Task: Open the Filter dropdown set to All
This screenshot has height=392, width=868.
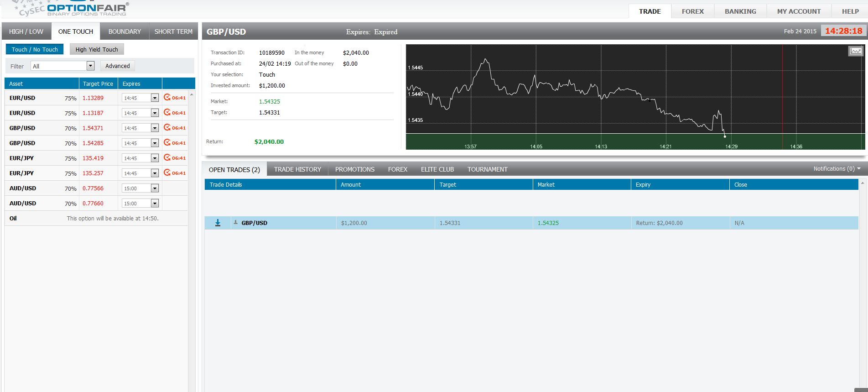Action: (90, 66)
